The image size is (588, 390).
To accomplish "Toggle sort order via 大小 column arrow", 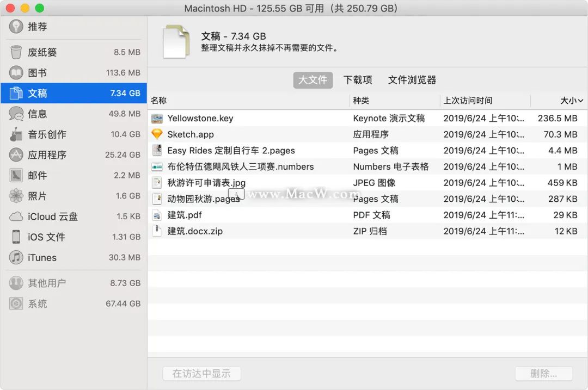I will (580, 101).
